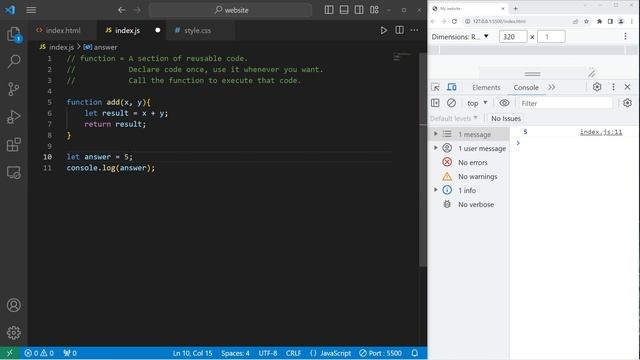Open the device toolbar more options menu
640x360 pixels.
pos(625,37)
